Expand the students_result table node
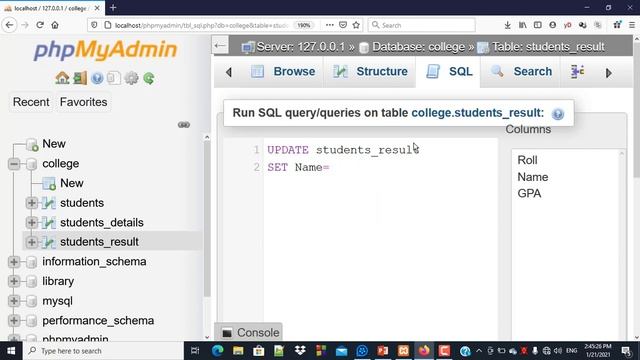The image size is (640, 360). tap(31, 242)
